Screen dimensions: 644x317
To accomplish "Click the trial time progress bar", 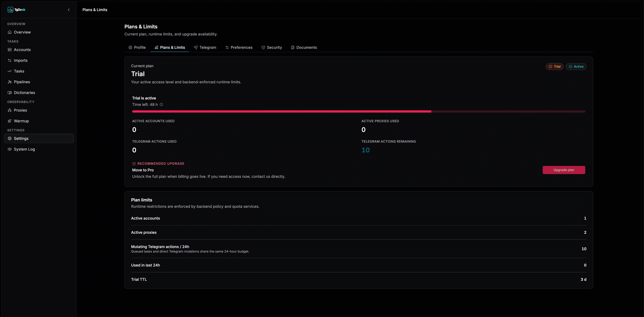I will pyautogui.click(x=359, y=111).
